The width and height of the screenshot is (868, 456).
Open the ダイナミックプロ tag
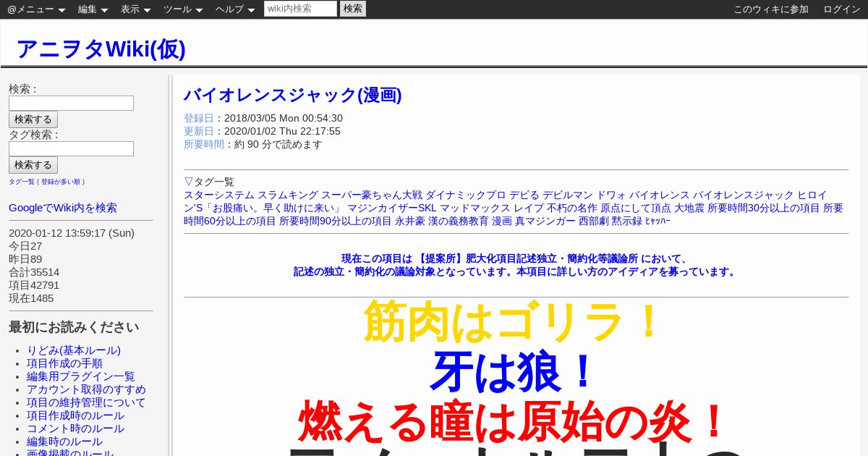pyautogui.click(x=466, y=195)
